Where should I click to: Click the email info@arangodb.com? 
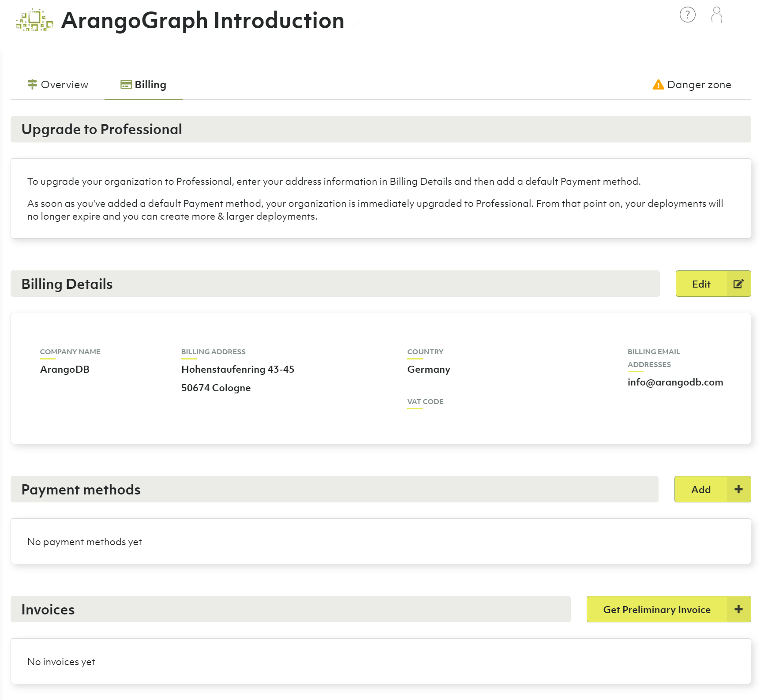[675, 382]
